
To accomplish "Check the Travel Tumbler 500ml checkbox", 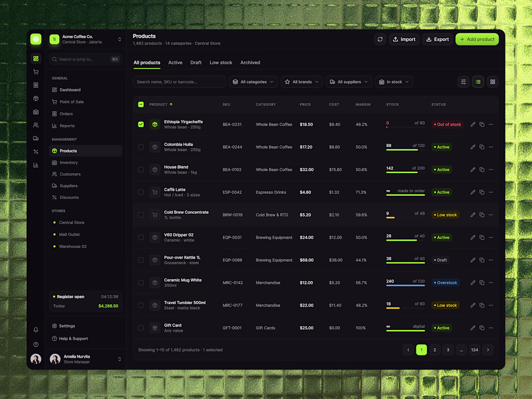I will [141, 305].
